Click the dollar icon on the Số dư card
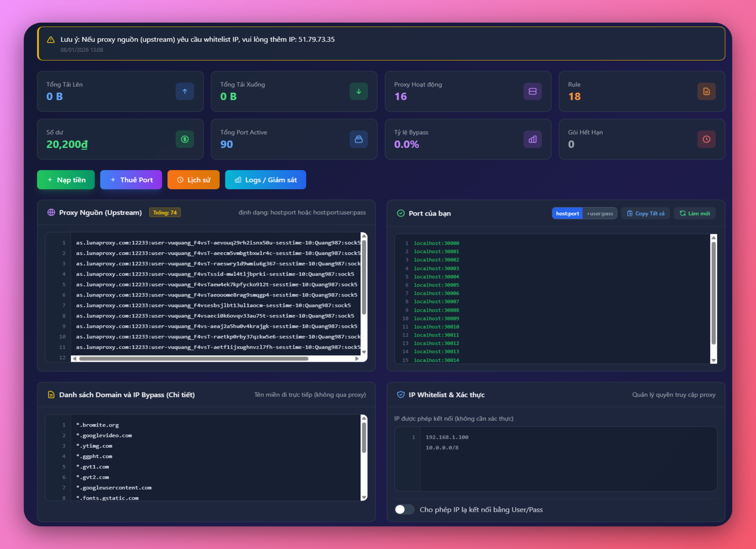The width and height of the screenshot is (756, 549). 185,139
